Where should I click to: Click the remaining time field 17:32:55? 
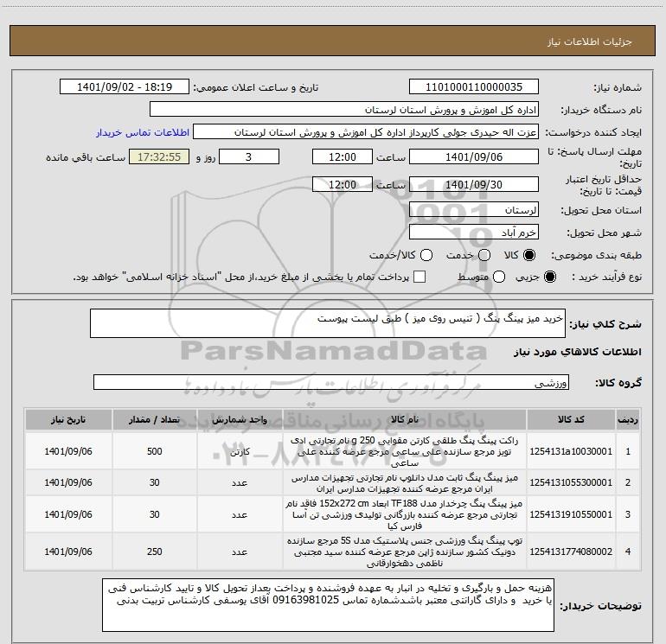159,156
